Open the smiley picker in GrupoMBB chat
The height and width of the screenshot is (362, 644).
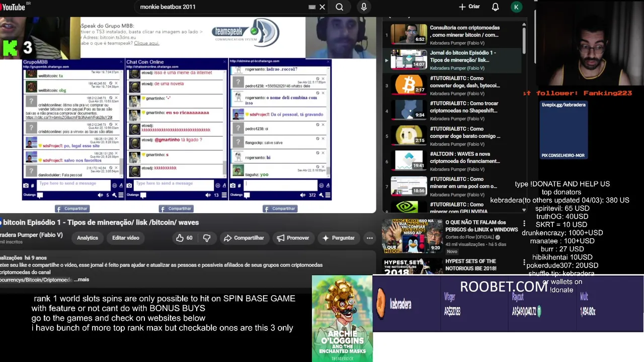(114, 185)
